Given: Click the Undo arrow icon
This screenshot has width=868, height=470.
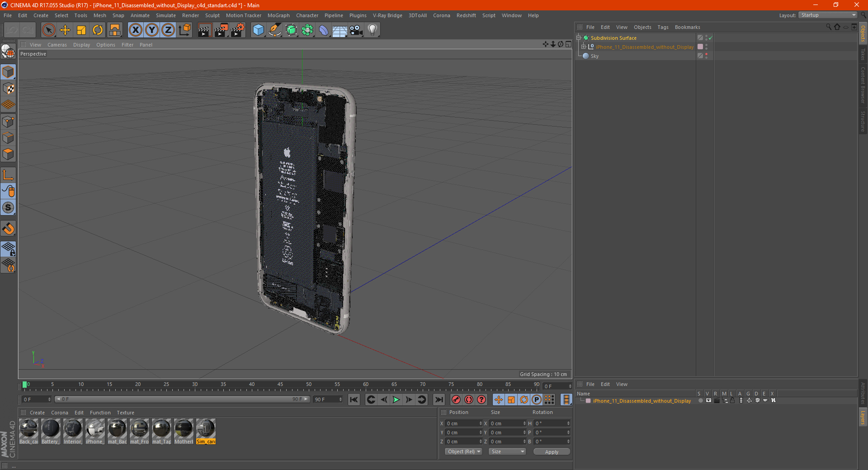Looking at the screenshot, I should click(12, 30).
